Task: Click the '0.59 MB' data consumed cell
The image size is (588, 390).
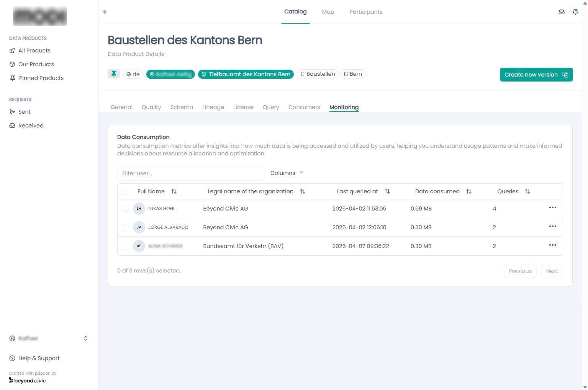Action: click(421, 209)
